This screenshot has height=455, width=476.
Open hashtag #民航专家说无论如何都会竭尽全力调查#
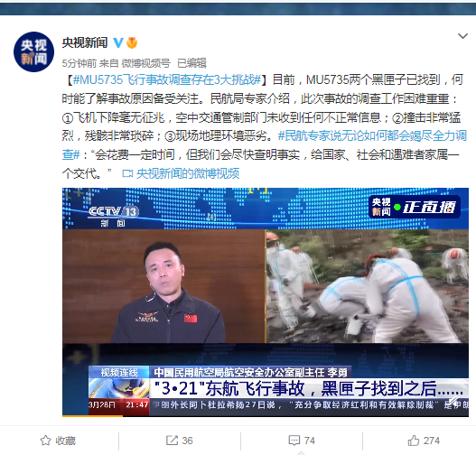click(x=264, y=145)
